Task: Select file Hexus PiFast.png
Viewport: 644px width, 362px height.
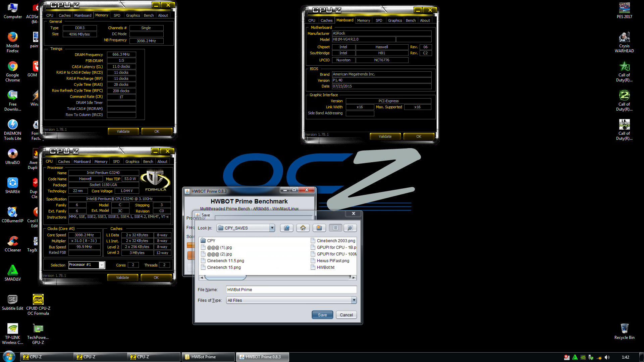Action: [330, 261]
